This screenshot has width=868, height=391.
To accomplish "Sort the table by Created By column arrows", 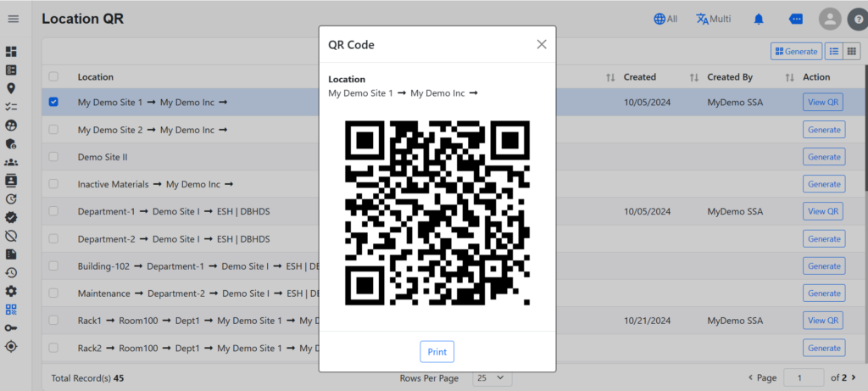I will (790, 77).
